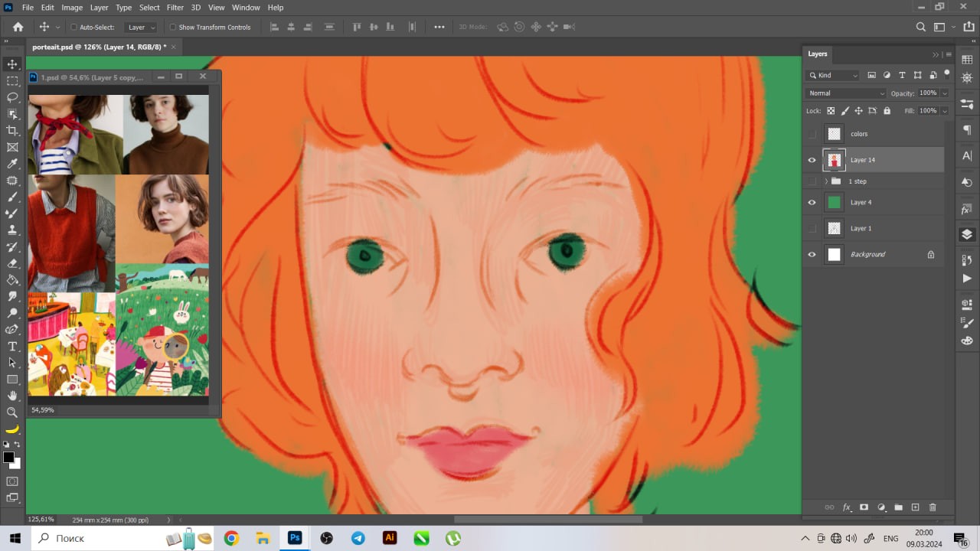980x551 pixels.
Task: Click the Photoshop search icon
Action: (921, 27)
